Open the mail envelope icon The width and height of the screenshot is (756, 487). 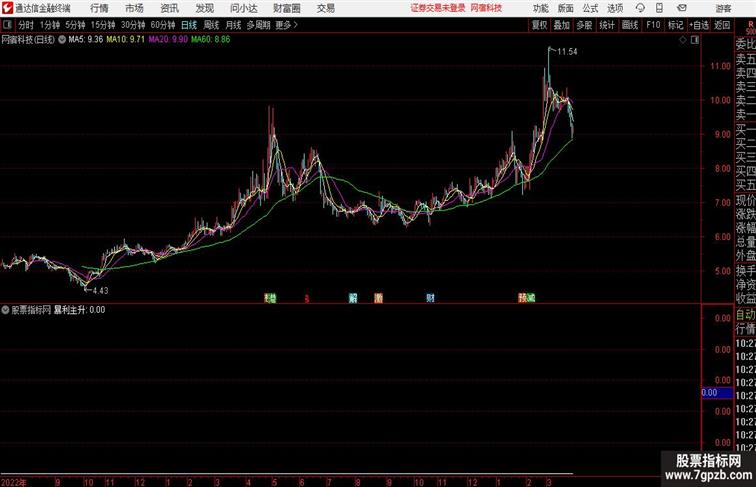682,8
